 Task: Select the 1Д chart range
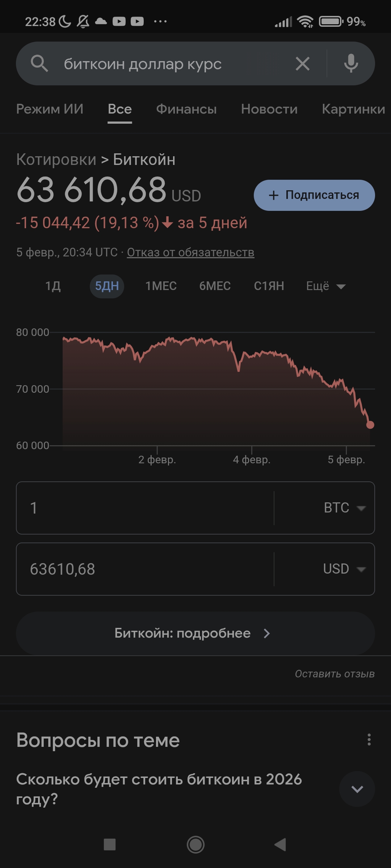53,286
